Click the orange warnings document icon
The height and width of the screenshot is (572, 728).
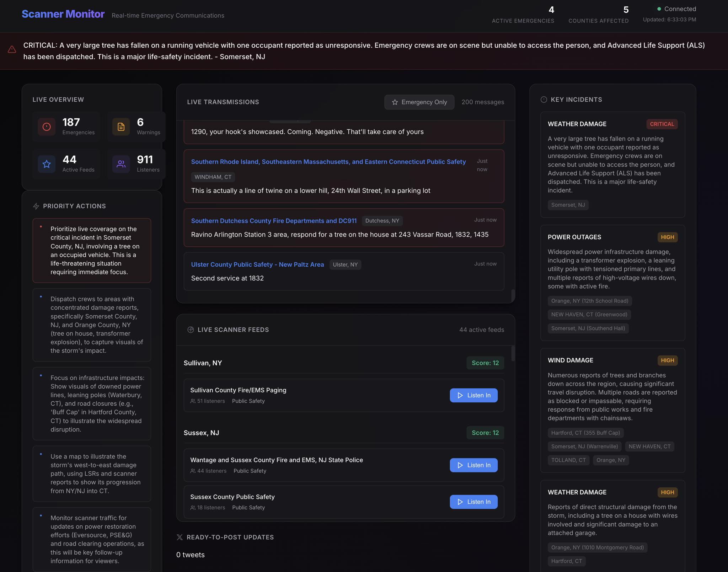(121, 127)
